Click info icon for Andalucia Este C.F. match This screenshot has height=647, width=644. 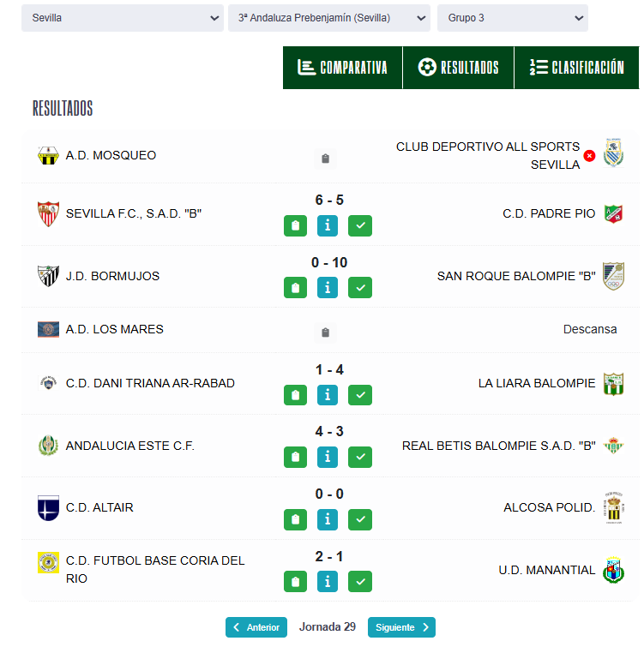[x=328, y=457]
